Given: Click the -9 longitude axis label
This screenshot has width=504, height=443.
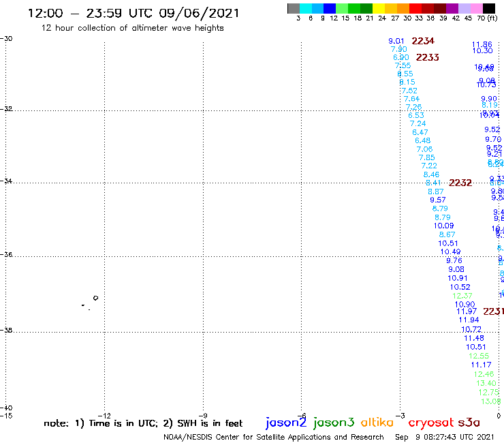Looking at the screenshot, I should [x=203, y=416].
